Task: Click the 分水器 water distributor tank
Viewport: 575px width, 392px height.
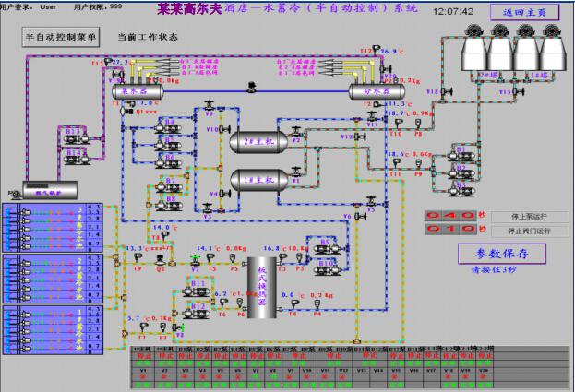Action: coord(377,91)
